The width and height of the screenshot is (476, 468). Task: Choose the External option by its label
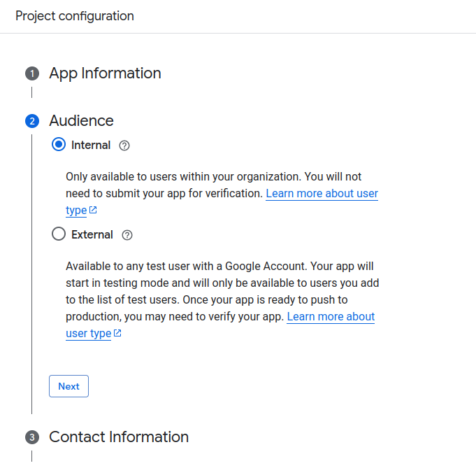(92, 235)
